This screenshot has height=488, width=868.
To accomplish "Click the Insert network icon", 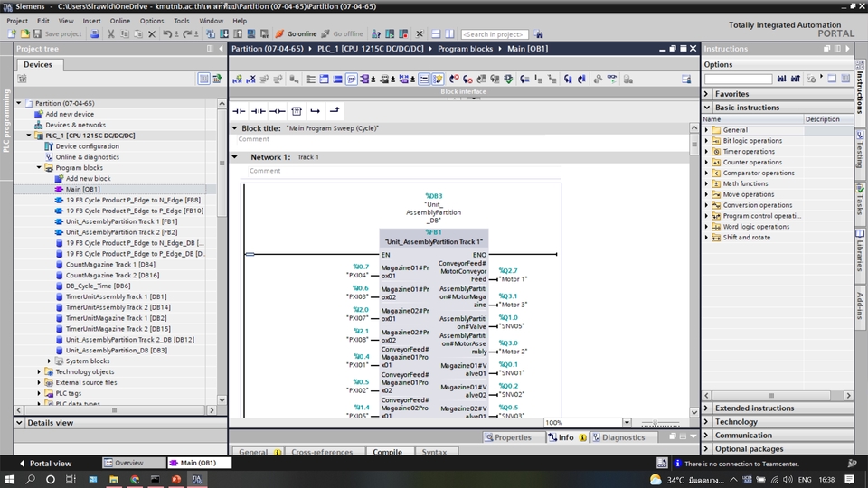I will tap(238, 80).
